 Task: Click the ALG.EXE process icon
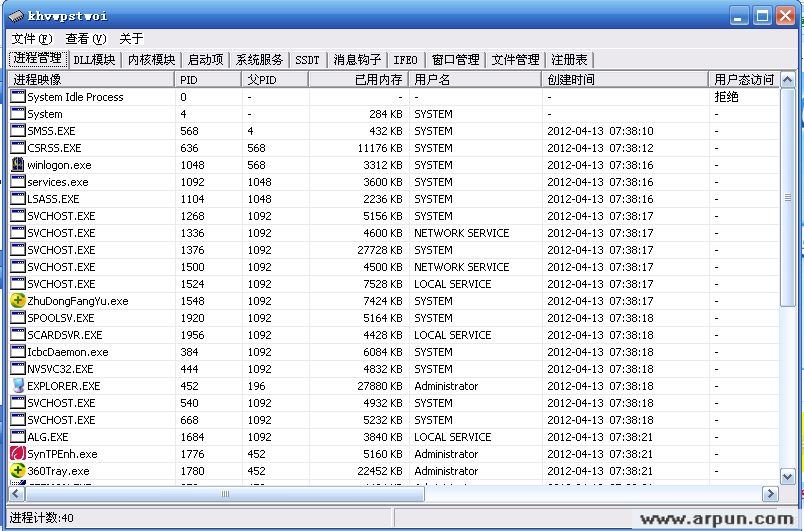pos(18,437)
